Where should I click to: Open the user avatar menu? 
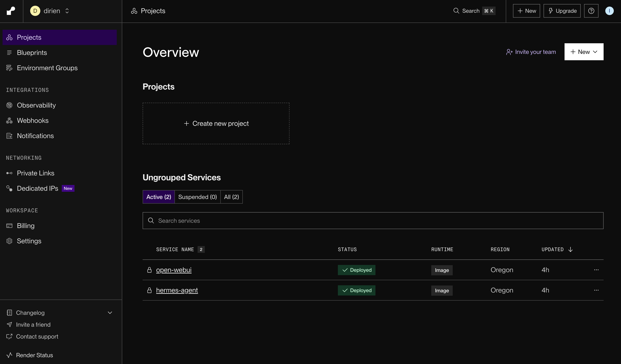pos(609,11)
